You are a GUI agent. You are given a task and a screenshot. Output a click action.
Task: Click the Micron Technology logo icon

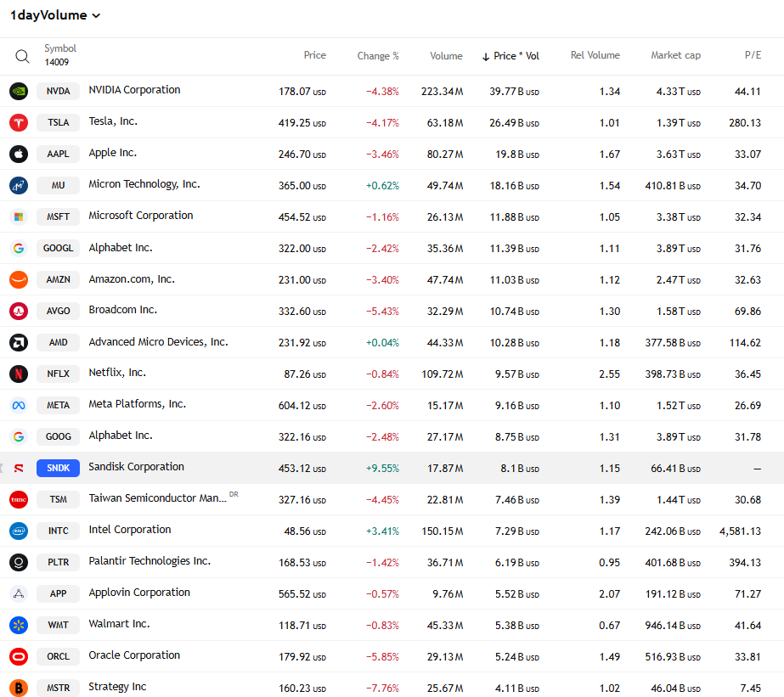[x=19, y=185]
